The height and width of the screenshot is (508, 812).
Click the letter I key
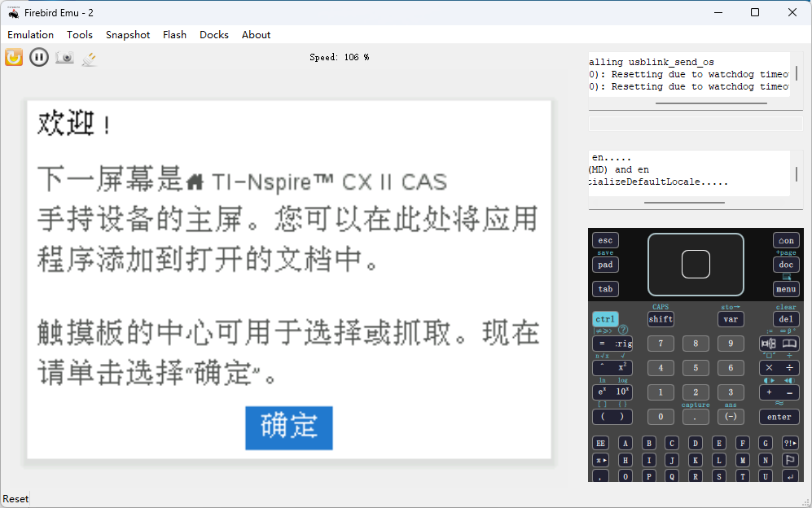point(649,460)
